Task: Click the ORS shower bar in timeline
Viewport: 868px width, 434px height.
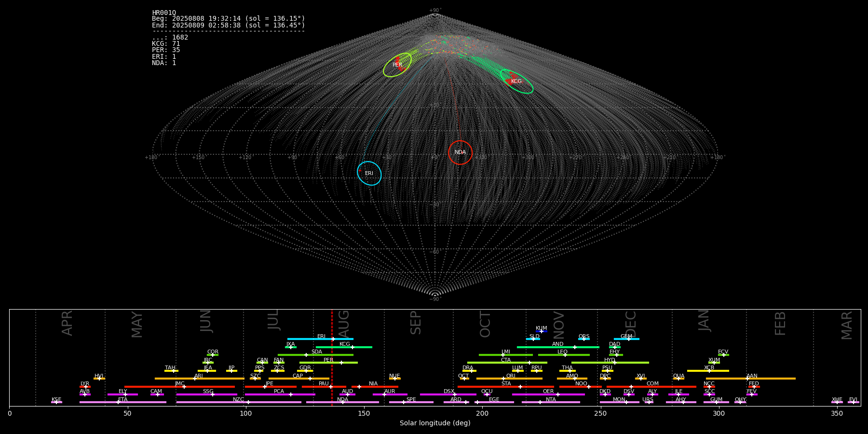Action: coord(584,339)
